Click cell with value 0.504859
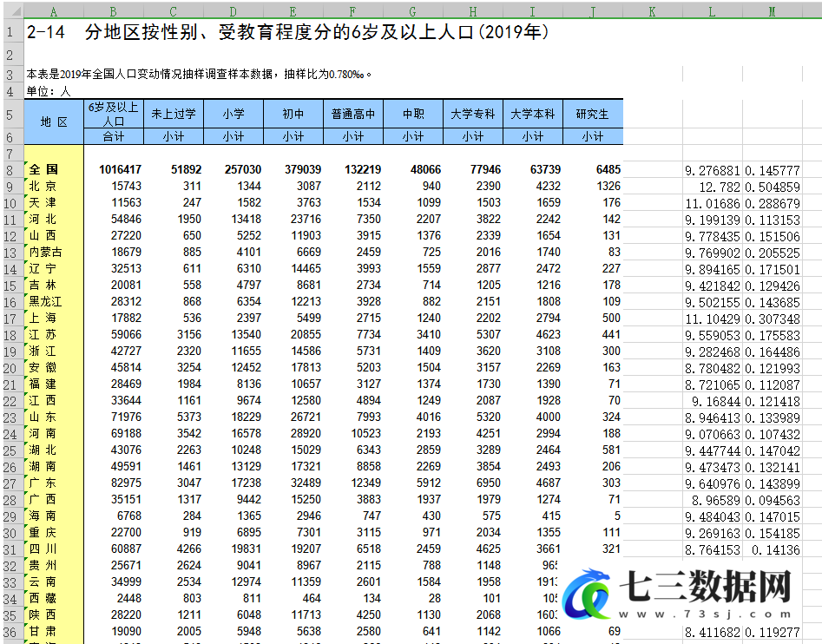 coord(773,187)
